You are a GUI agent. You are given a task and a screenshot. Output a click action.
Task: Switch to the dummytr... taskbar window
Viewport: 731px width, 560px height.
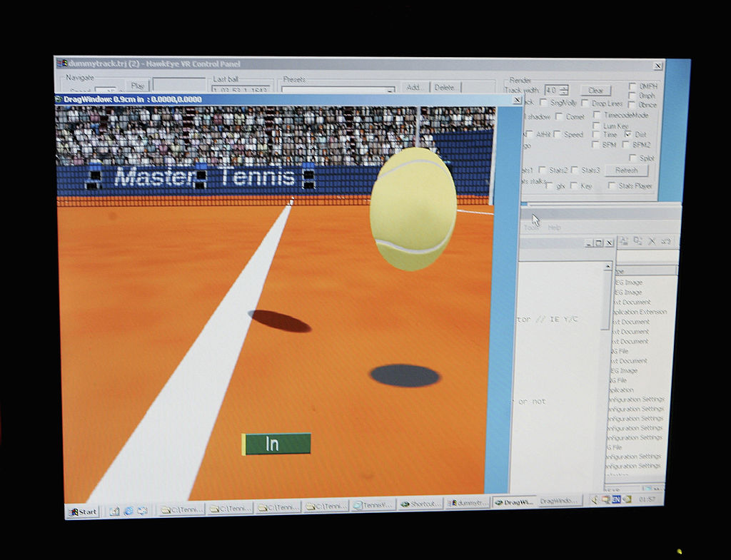pyautogui.click(x=468, y=503)
